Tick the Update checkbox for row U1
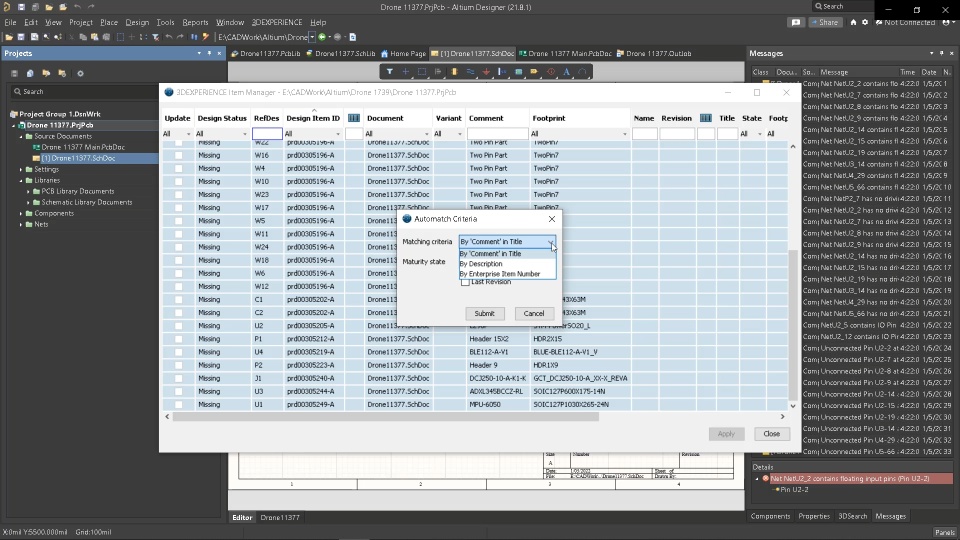The height and width of the screenshot is (540, 960). [x=178, y=405]
